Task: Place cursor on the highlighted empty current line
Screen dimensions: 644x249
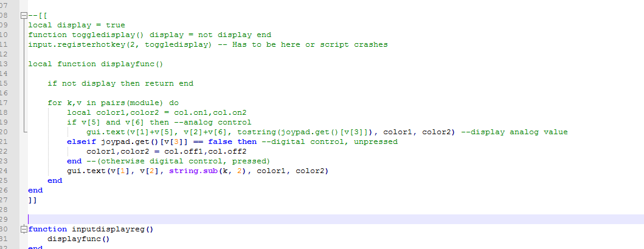Action: pyautogui.click(x=336, y=219)
